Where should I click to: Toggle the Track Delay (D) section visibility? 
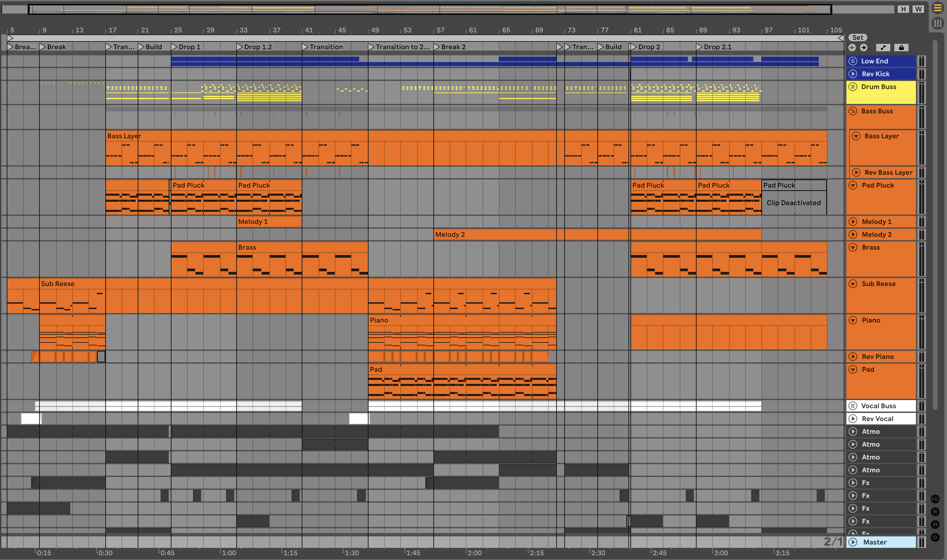[935, 537]
